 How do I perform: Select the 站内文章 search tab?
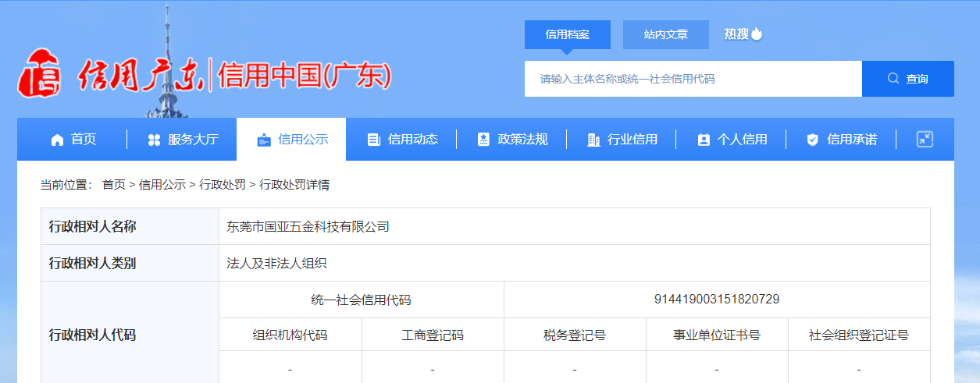(666, 35)
